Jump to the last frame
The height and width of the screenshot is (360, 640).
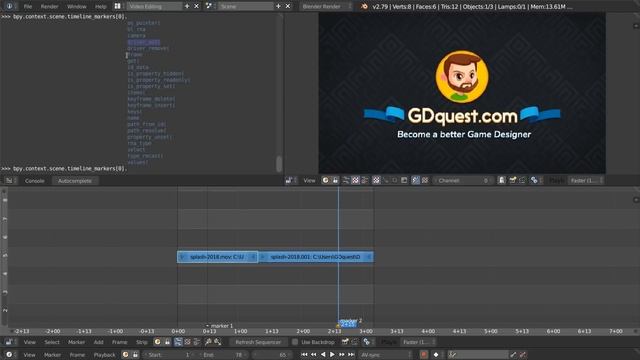pyautogui.click(x=351, y=355)
